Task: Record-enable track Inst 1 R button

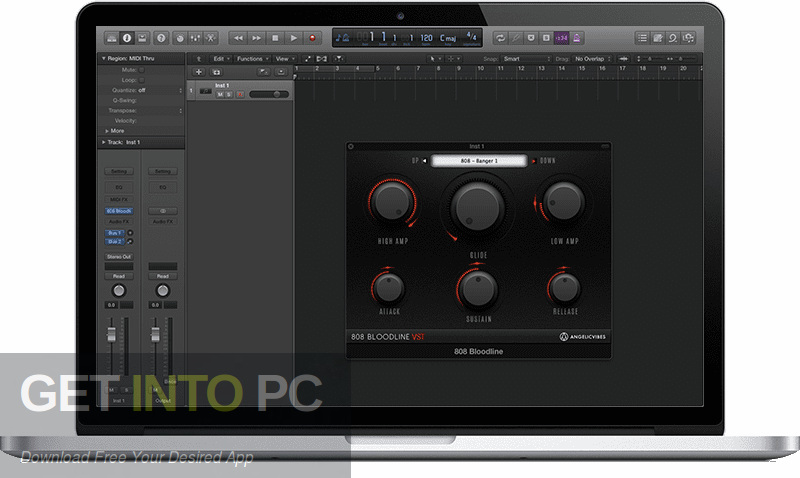Action: [x=239, y=94]
